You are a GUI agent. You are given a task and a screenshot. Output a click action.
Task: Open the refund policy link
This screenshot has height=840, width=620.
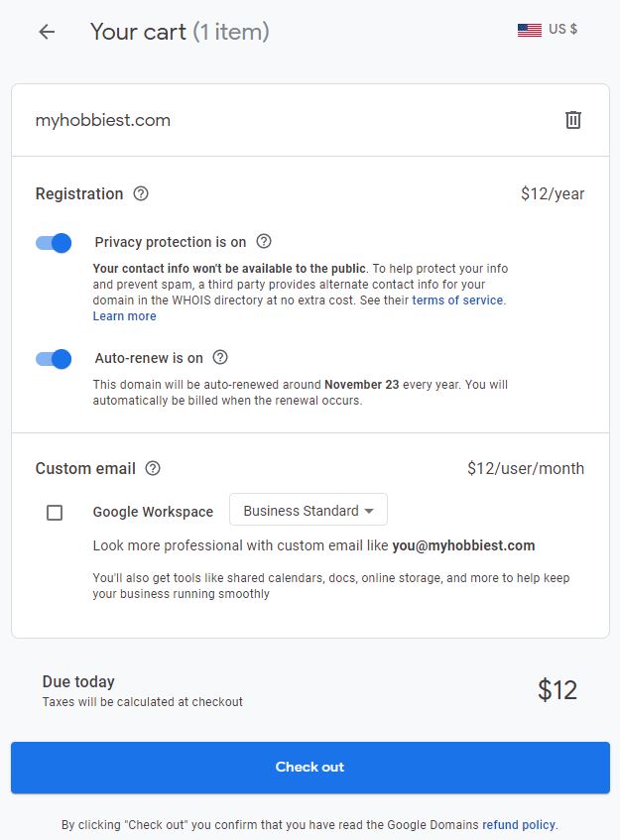(519, 824)
